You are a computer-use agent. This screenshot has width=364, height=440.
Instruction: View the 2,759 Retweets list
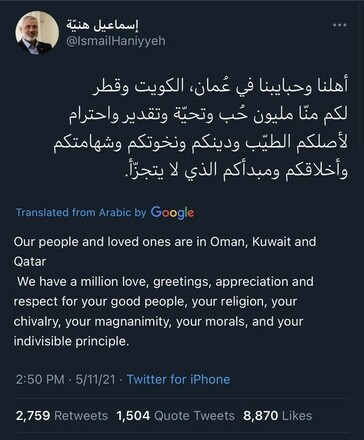[x=62, y=416]
